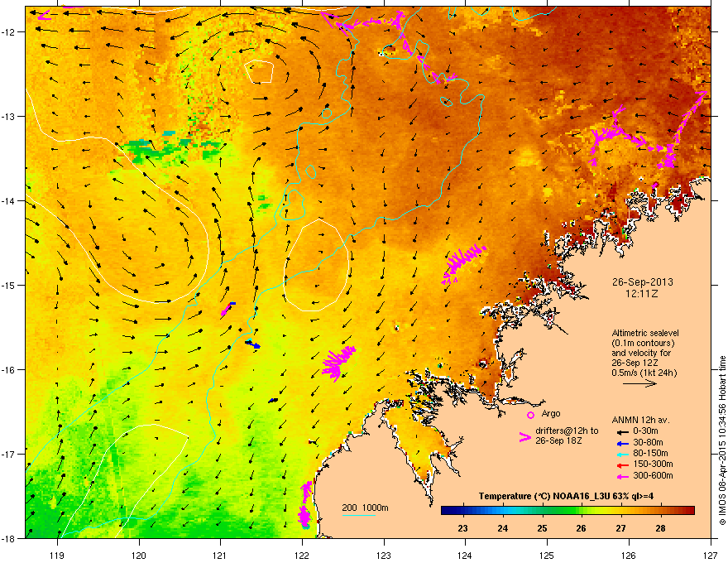Click the latitude axis label -17
The height and width of the screenshot is (563, 728).
(8, 454)
